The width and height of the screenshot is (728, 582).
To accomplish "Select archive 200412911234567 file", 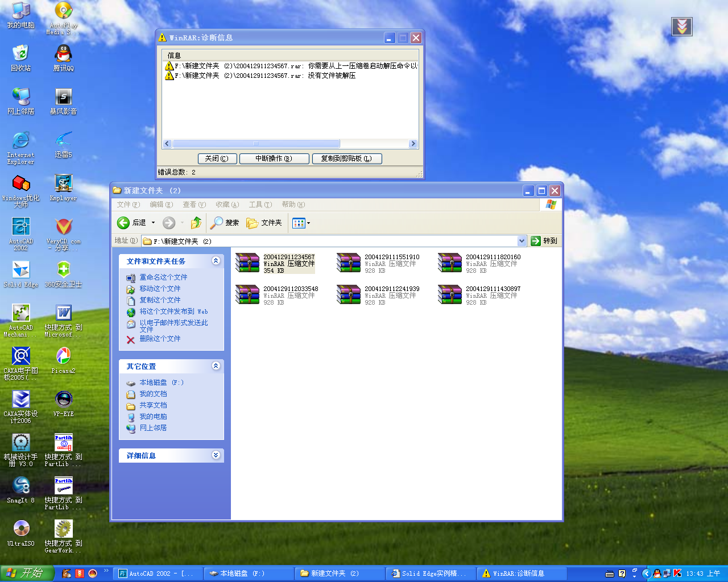I will click(276, 263).
